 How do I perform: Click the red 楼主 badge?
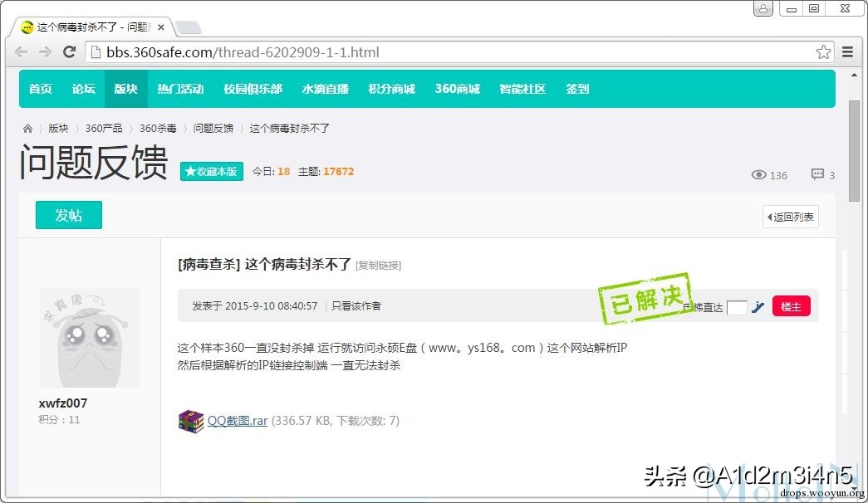tap(791, 306)
